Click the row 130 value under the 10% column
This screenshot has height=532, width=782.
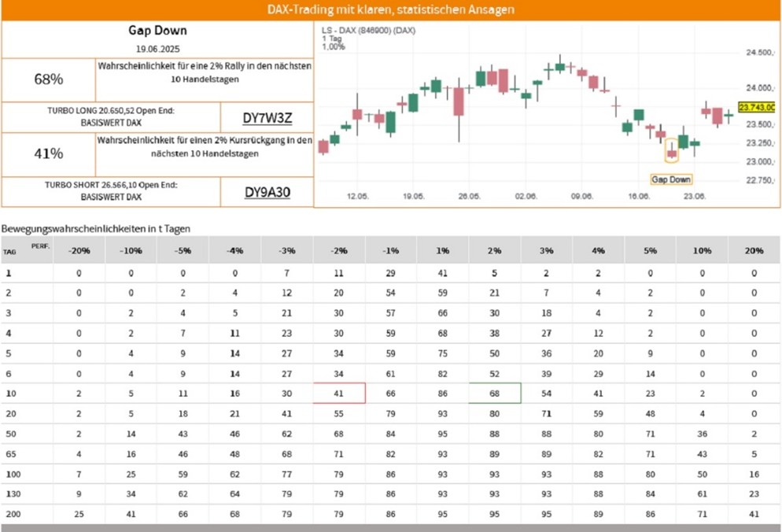tap(703, 494)
